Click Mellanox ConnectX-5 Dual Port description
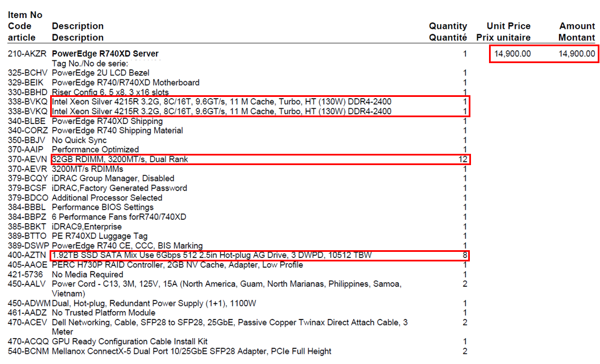600x364 pixels. (x=192, y=352)
